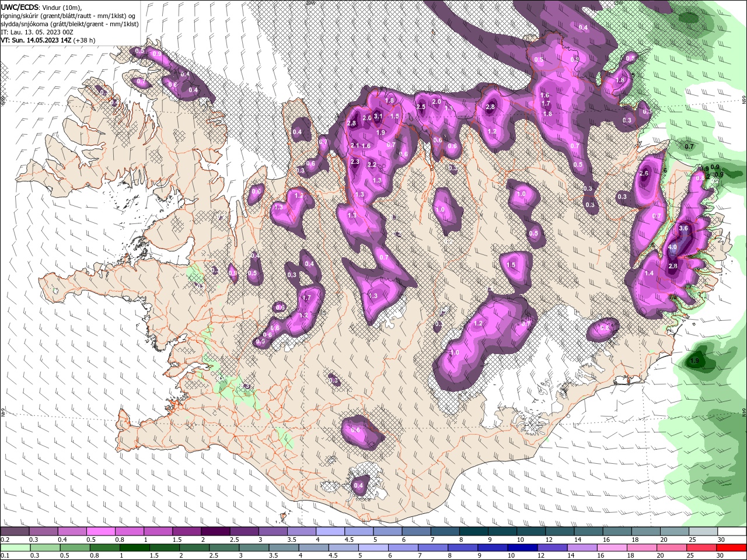Click the 'VT: Sun. 14.05.2023 14Z' valid time

pos(36,40)
